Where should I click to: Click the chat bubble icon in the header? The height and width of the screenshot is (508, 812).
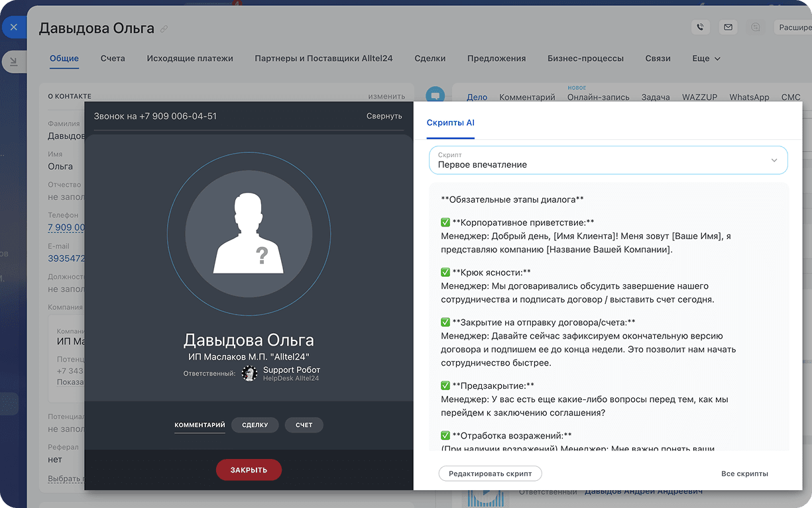755,27
